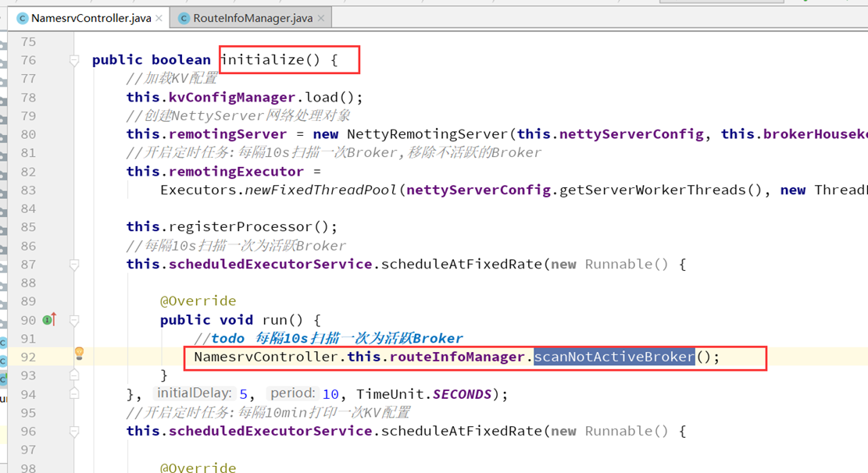Click the yellow intention bulb on line 92
This screenshot has width=868, height=473.
click(x=79, y=353)
